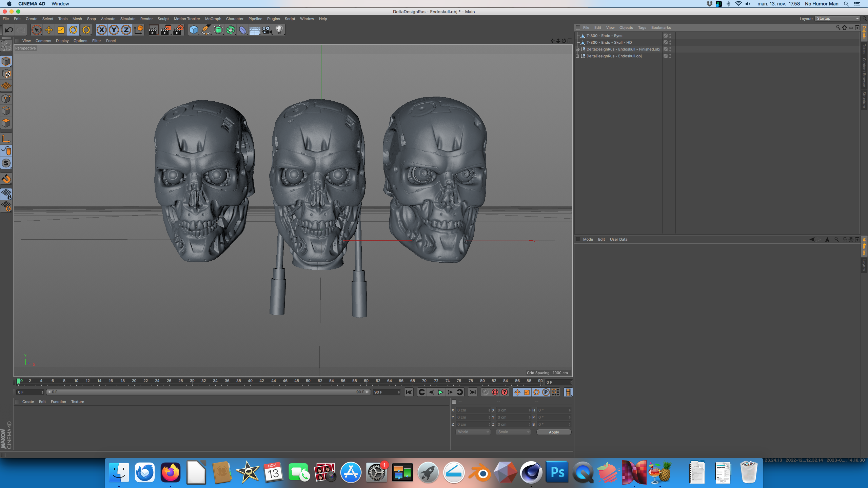The height and width of the screenshot is (488, 868).
Task: Toggle Snap S icon in left palette
Action: [x=6, y=163]
